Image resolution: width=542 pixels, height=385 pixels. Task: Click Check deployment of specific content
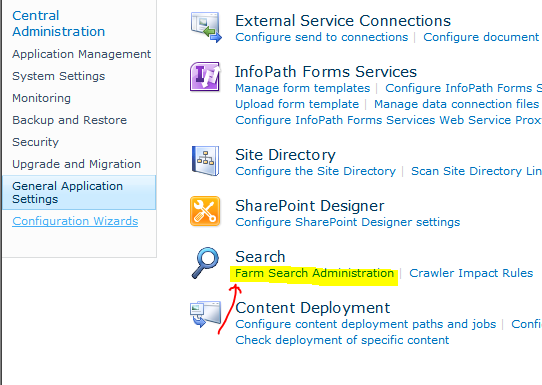tap(342, 340)
